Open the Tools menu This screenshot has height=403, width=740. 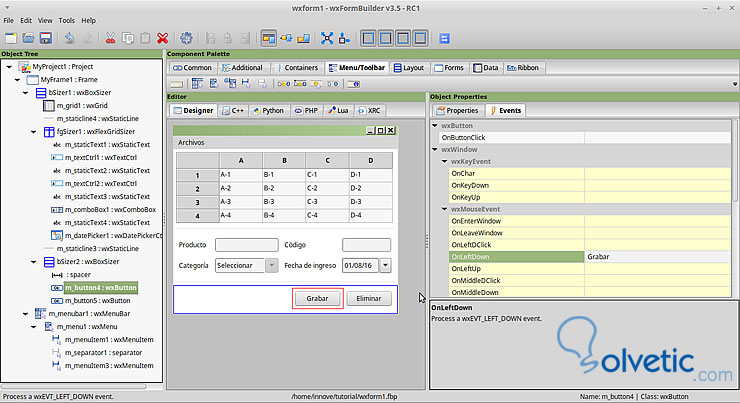click(66, 20)
